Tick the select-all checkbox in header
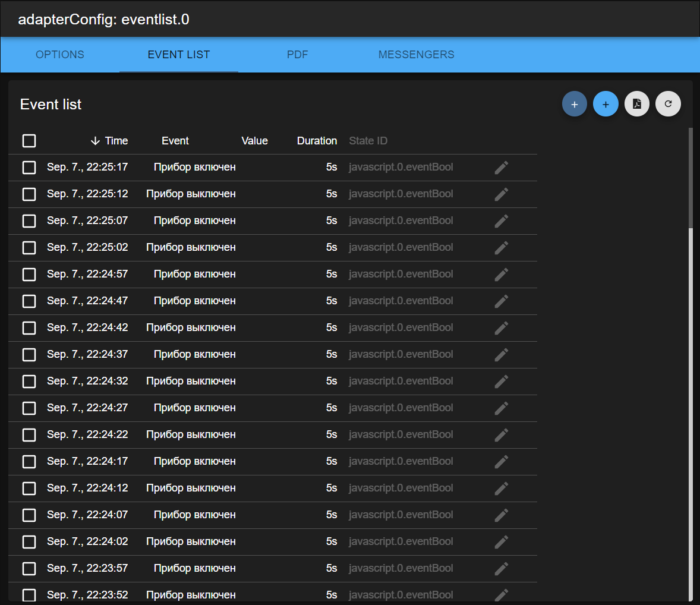Viewport: 700px width, 605px height. pyautogui.click(x=29, y=141)
